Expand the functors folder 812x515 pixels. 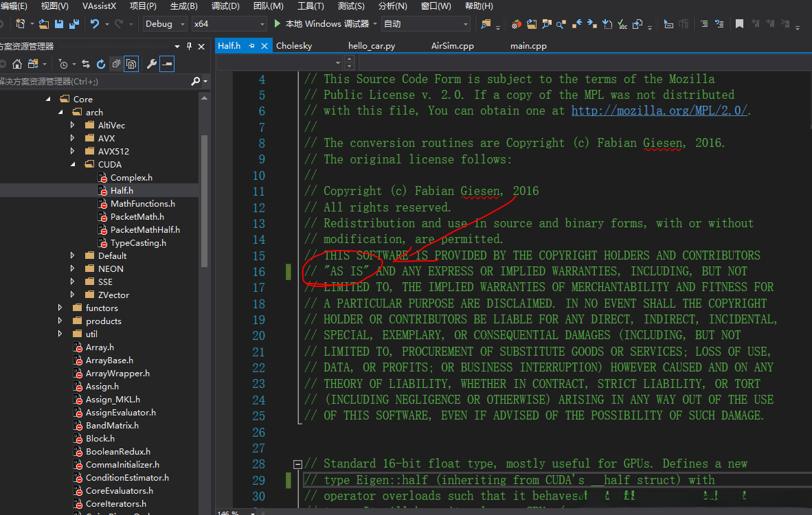[60, 308]
